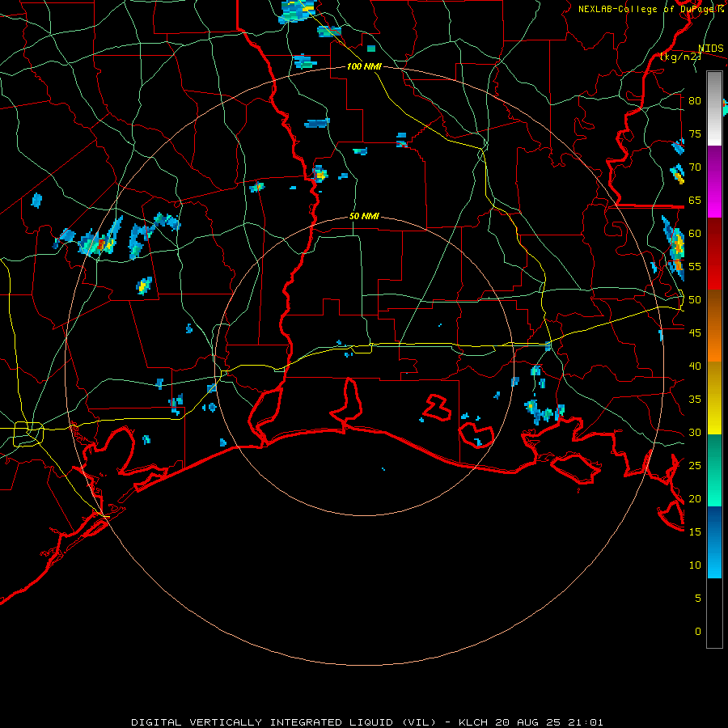This screenshot has height=728, width=728.
Task: Click the 50 NMI range ring label
Action: [x=364, y=216]
